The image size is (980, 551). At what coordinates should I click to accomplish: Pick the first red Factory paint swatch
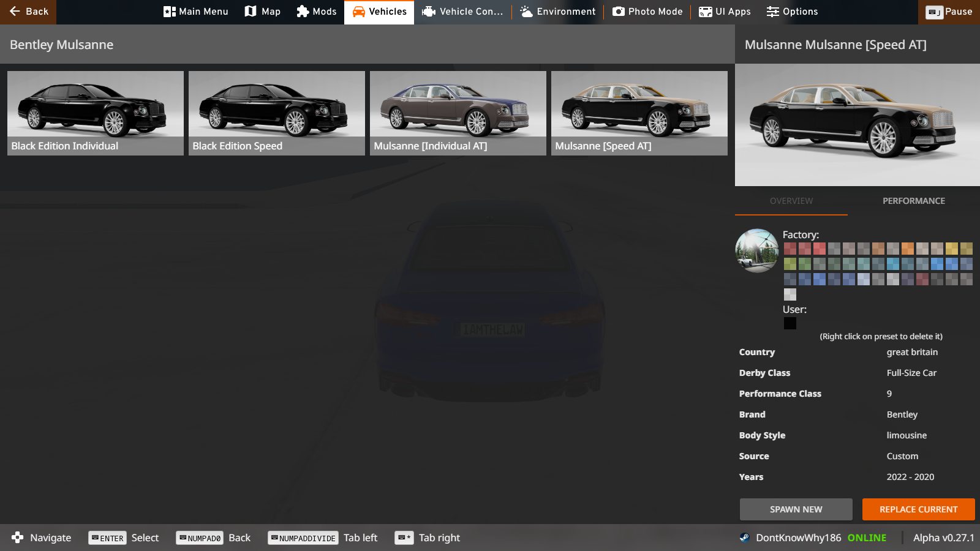coord(790,249)
